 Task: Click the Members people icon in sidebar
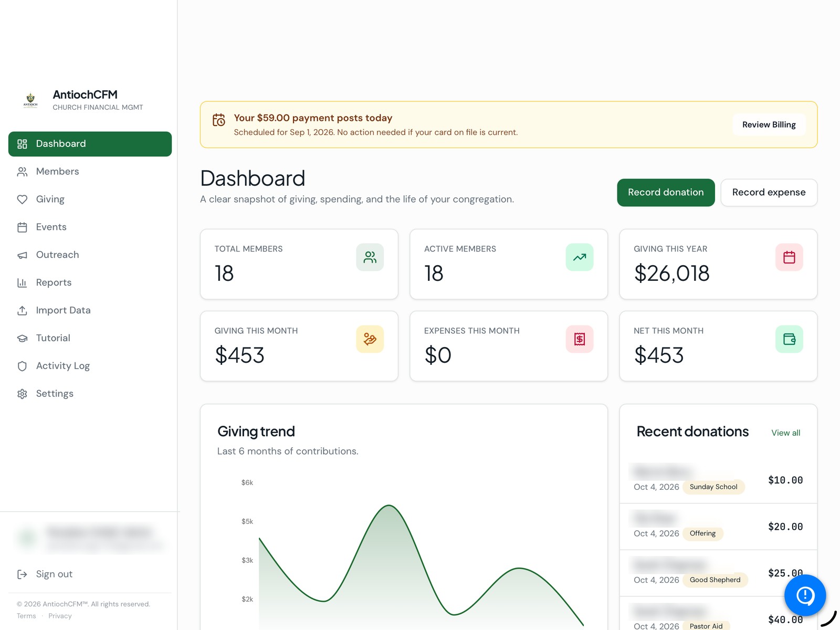tap(22, 172)
